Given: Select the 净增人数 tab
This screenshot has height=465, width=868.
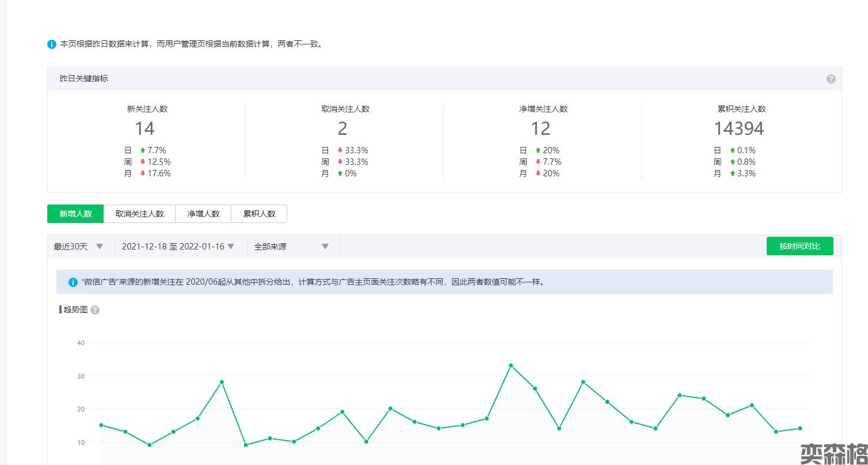Looking at the screenshot, I should (x=203, y=214).
